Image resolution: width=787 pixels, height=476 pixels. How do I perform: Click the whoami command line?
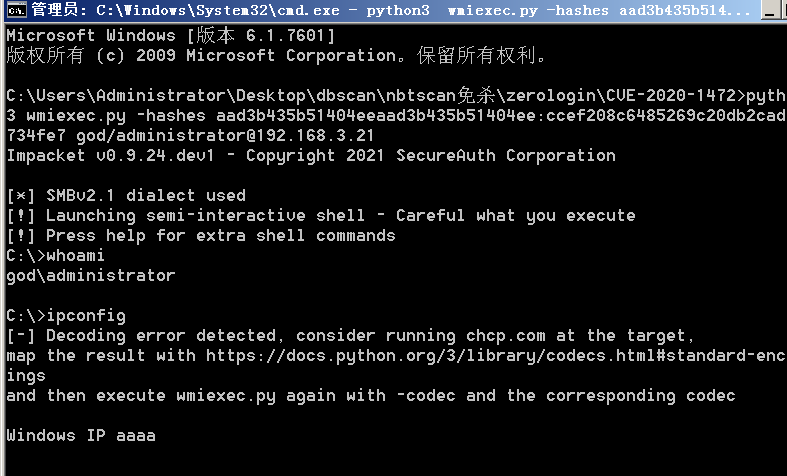point(56,256)
